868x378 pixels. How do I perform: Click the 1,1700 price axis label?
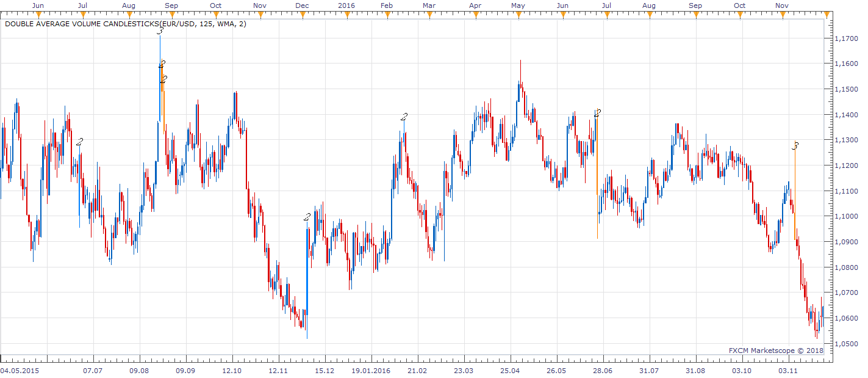click(845, 38)
